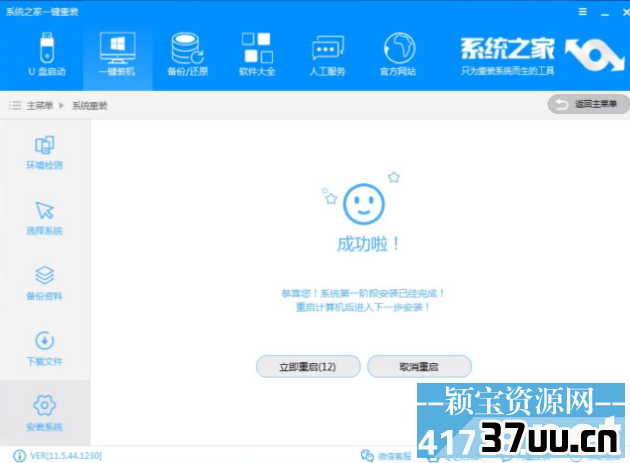Click the version info icon

point(19,456)
